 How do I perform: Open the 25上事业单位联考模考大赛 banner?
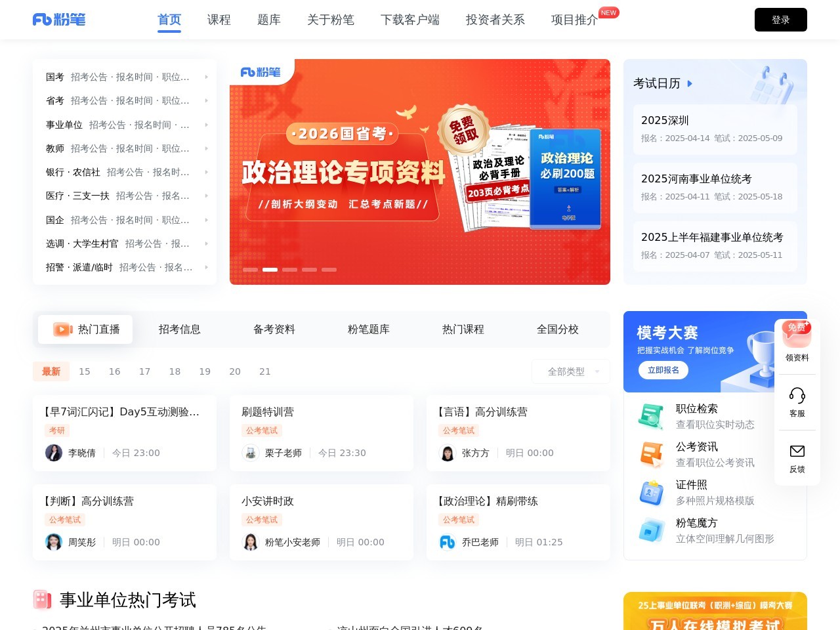pyautogui.click(x=715, y=611)
